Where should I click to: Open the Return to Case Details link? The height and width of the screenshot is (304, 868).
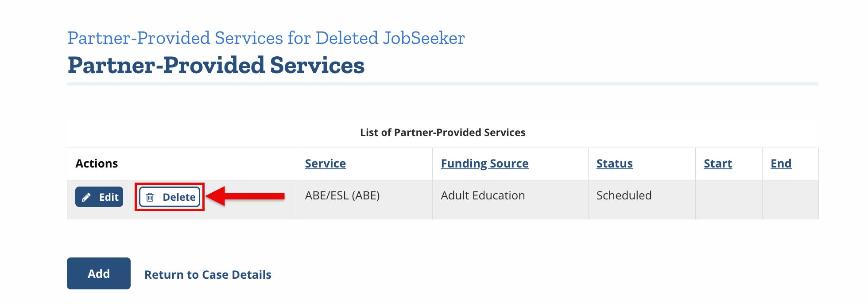coord(208,275)
